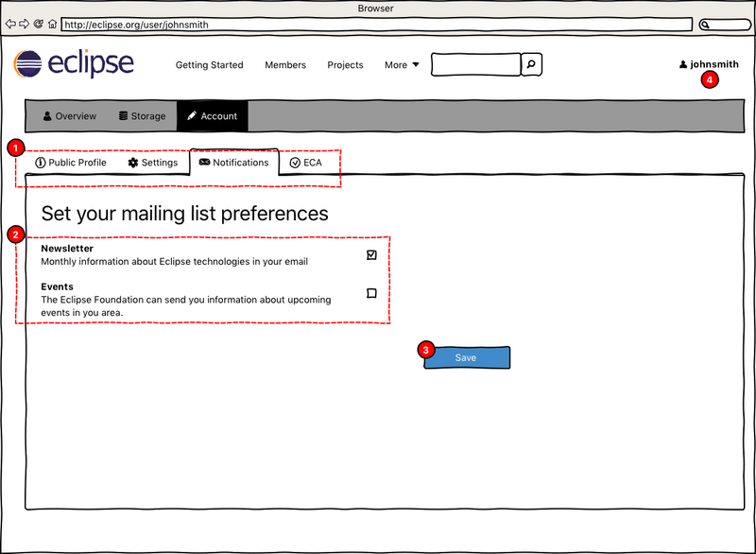The height and width of the screenshot is (554, 756).
Task: Click the Save button
Action: tap(467, 357)
